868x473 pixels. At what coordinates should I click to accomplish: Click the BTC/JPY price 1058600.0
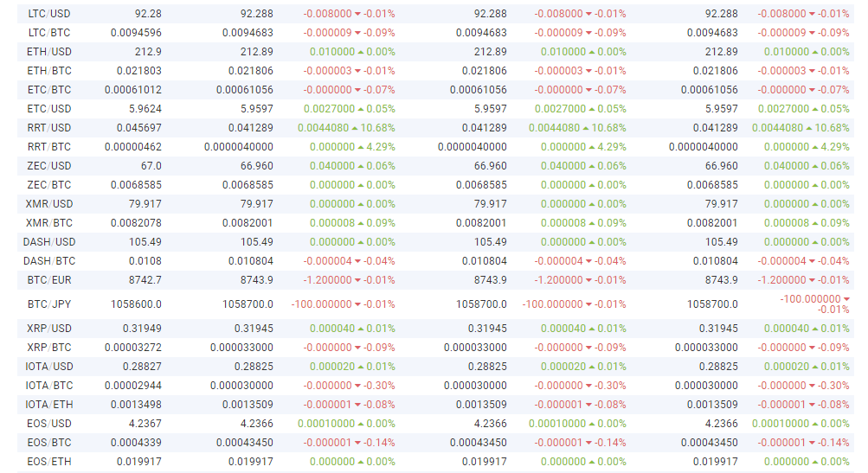(136, 304)
